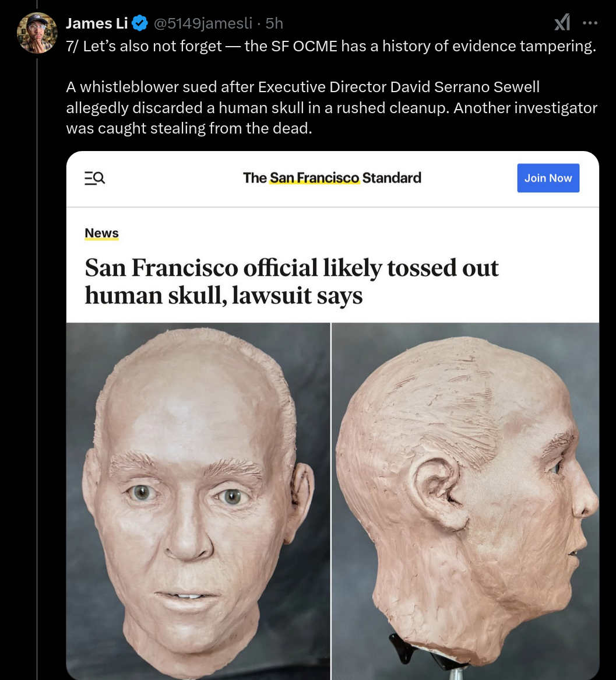Click The San Francisco Standard logo
Image resolution: width=616 pixels, height=680 pixels.
coord(332,178)
